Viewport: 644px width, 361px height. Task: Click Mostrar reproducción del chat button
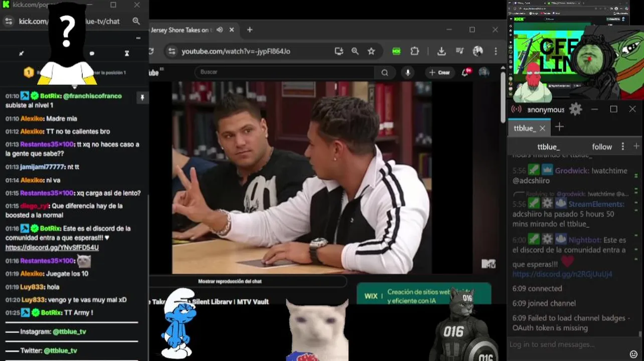tap(230, 281)
